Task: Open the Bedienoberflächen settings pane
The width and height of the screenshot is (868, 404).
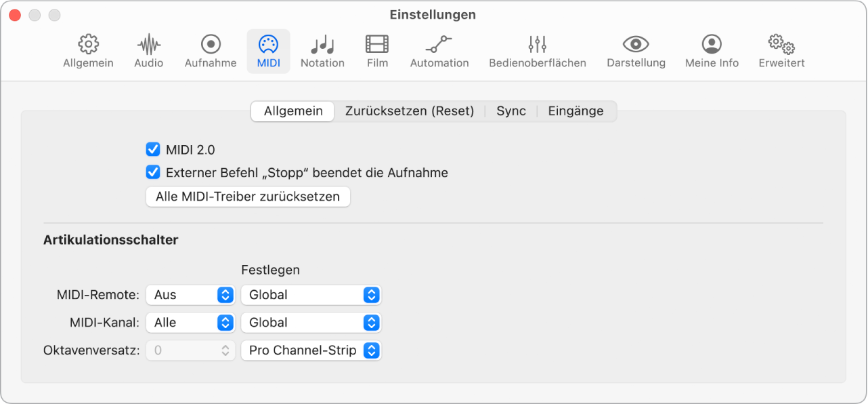Action: pyautogui.click(x=538, y=52)
